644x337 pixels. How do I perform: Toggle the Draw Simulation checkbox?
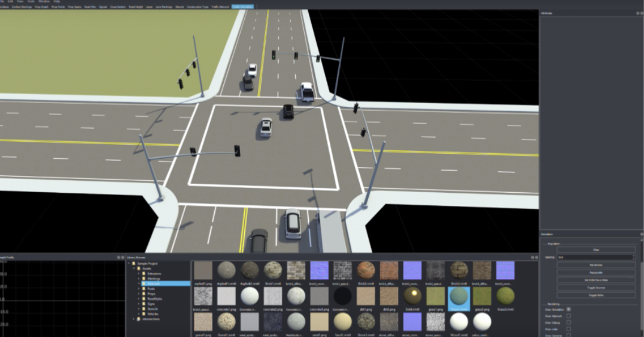(x=569, y=309)
